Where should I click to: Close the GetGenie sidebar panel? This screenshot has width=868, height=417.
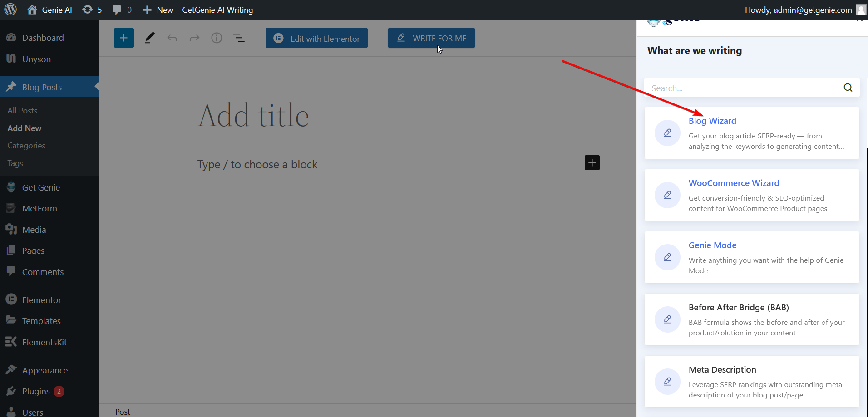pyautogui.click(x=859, y=20)
